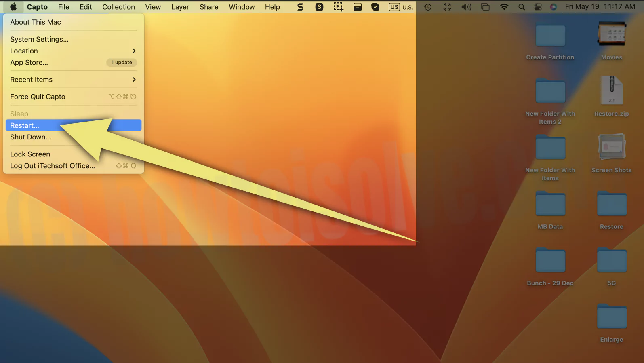Choose Force Quit Capto
This screenshot has height=363, width=644.
coord(74,97)
